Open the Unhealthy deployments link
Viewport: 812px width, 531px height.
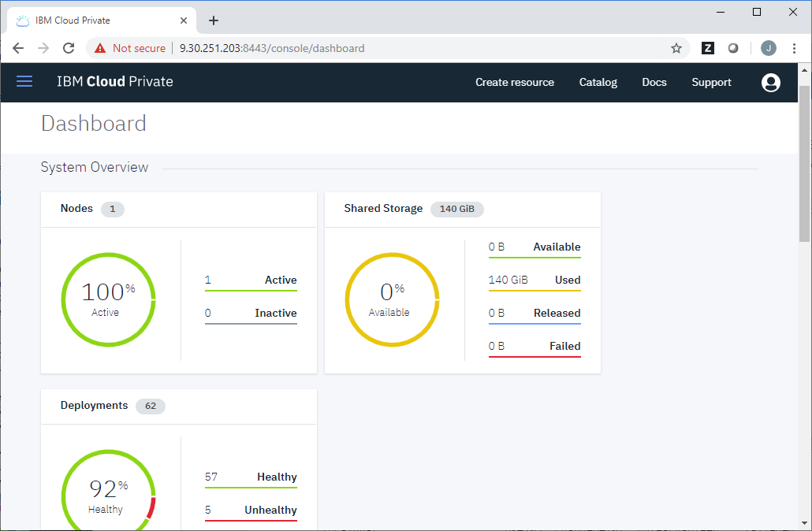point(251,510)
